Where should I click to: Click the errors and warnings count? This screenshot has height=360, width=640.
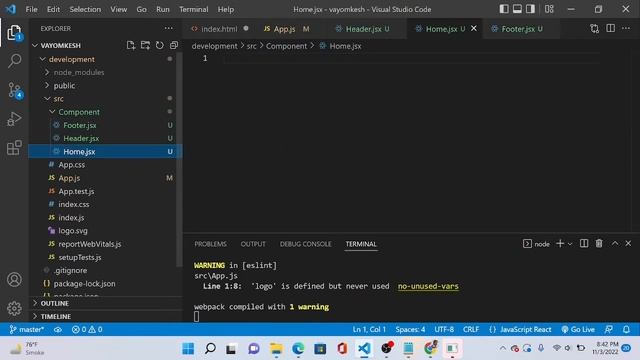click(x=87, y=329)
